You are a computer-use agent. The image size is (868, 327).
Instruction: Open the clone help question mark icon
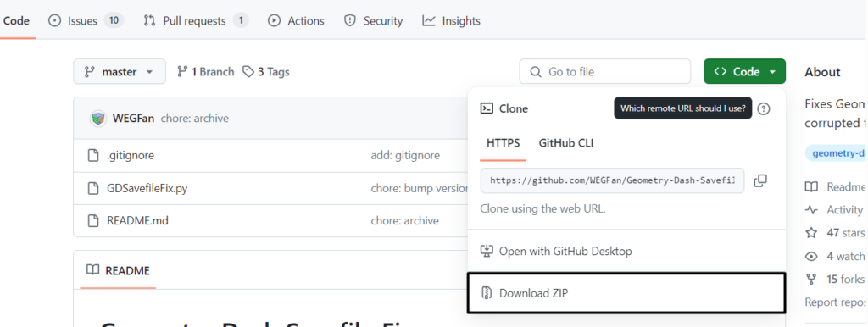coord(764,108)
